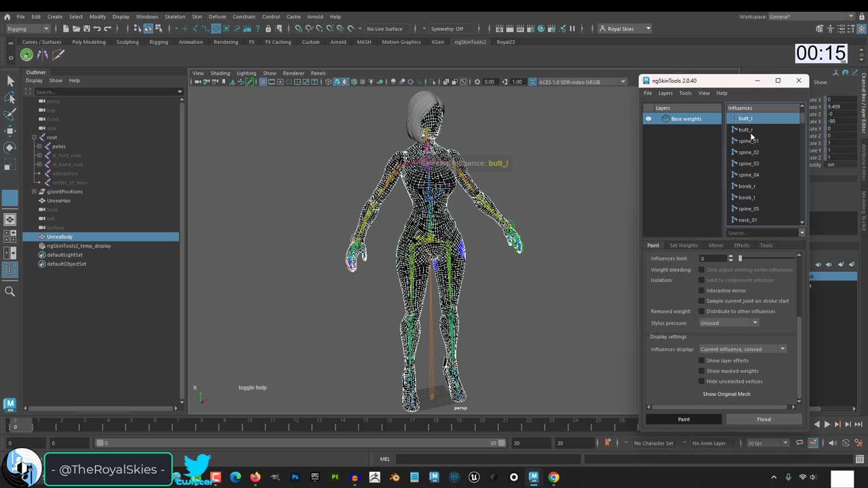This screenshot has height=488, width=868.
Task: Undo the last action in the toolbar
Action: click(97, 28)
